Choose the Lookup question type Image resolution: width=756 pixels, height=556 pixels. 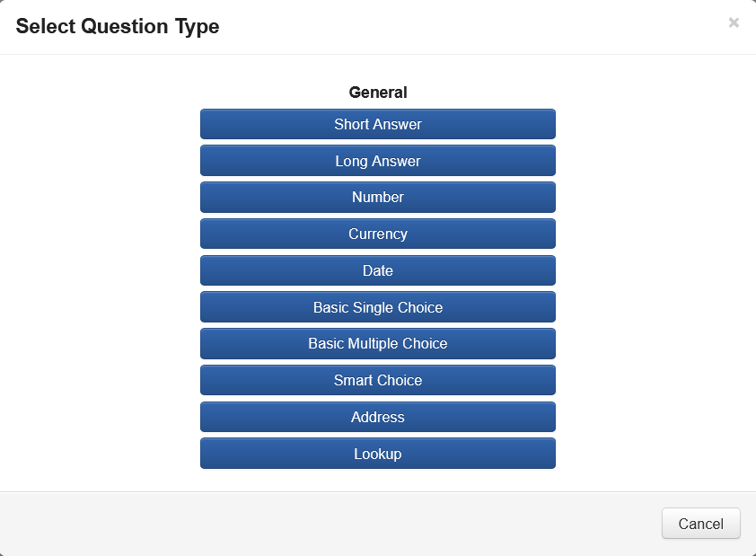pos(377,454)
